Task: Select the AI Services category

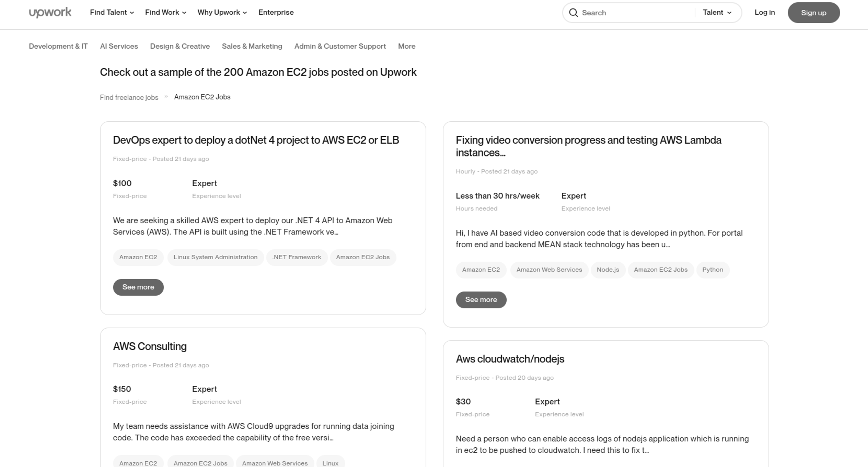Action: coord(119,46)
